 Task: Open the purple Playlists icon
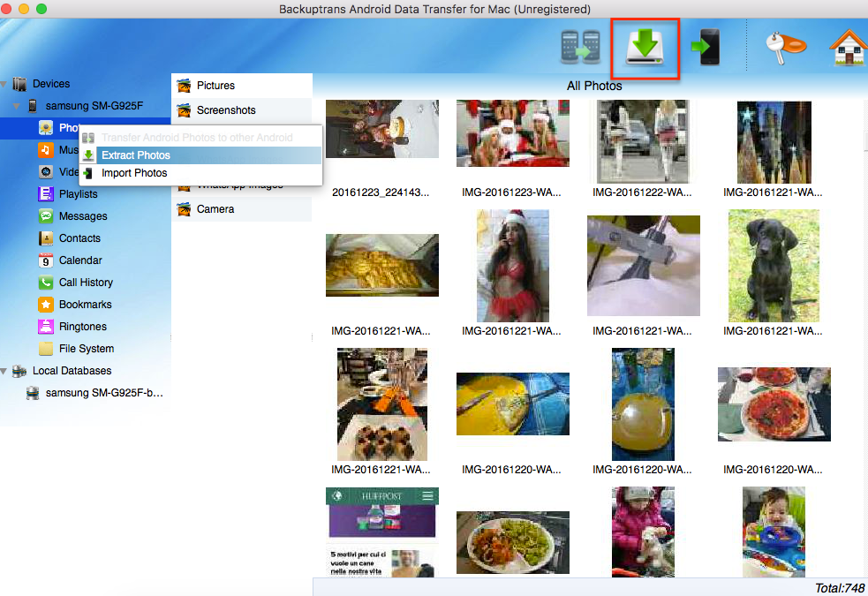pos(46,194)
